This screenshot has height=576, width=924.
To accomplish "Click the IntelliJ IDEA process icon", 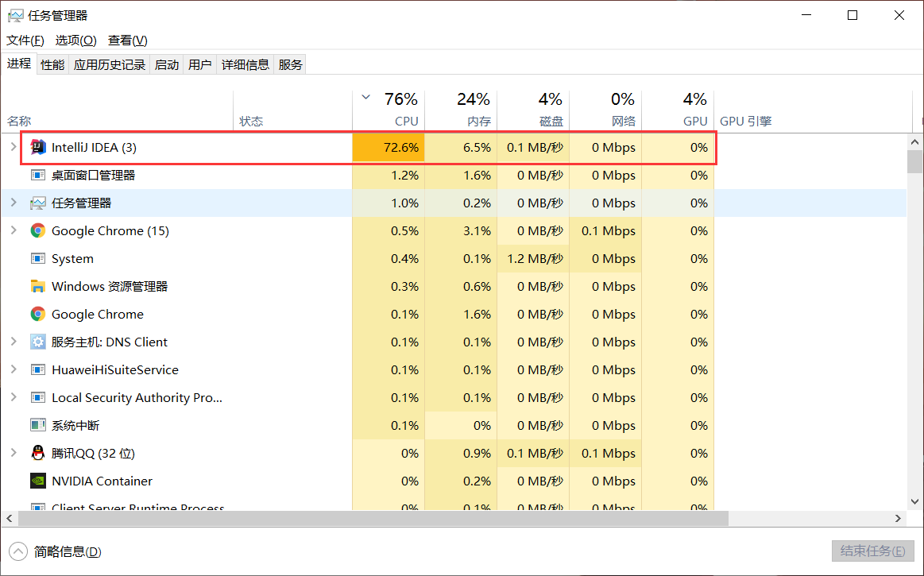I will point(38,148).
